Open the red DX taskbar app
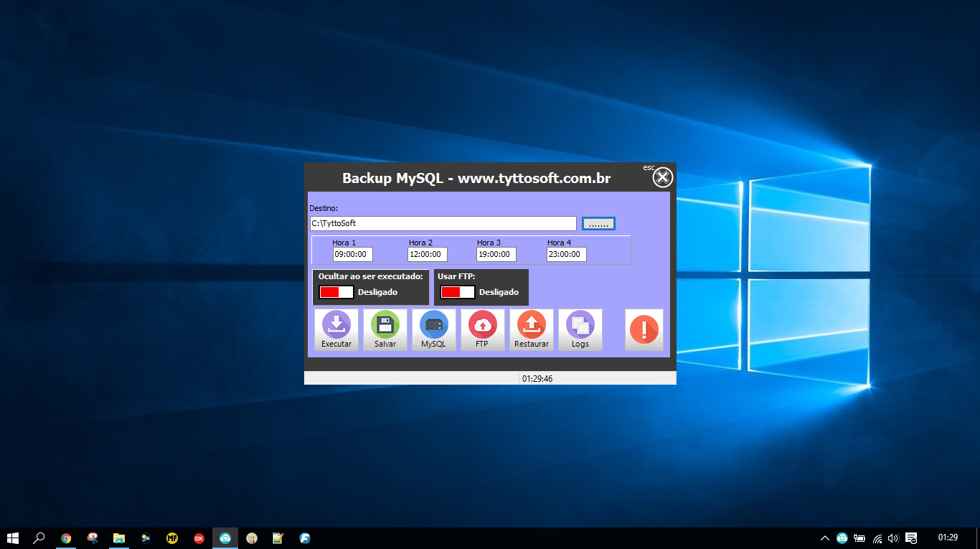Screen dimensions: 980x549 (x=199, y=538)
